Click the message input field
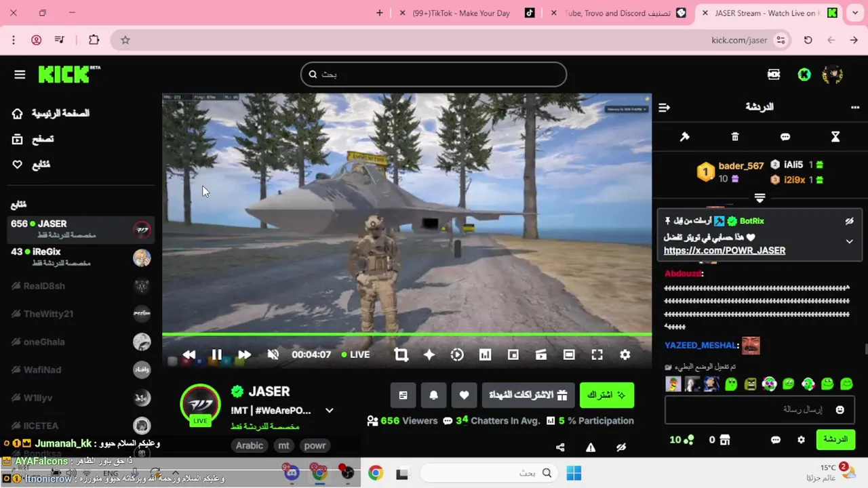Viewport: 868px width, 488px height. (x=759, y=409)
